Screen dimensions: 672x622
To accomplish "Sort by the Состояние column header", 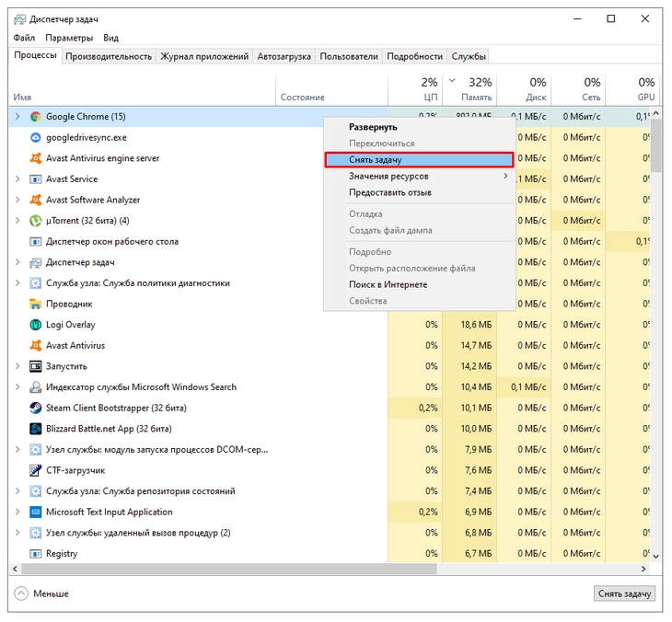I will click(x=331, y=89).
